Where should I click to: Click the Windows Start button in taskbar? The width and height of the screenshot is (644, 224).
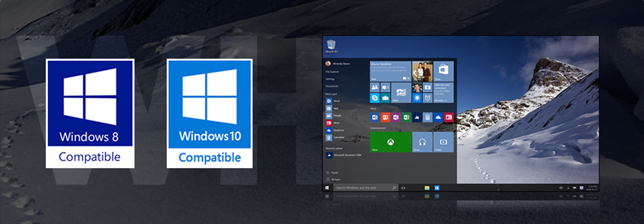point(327,188)
